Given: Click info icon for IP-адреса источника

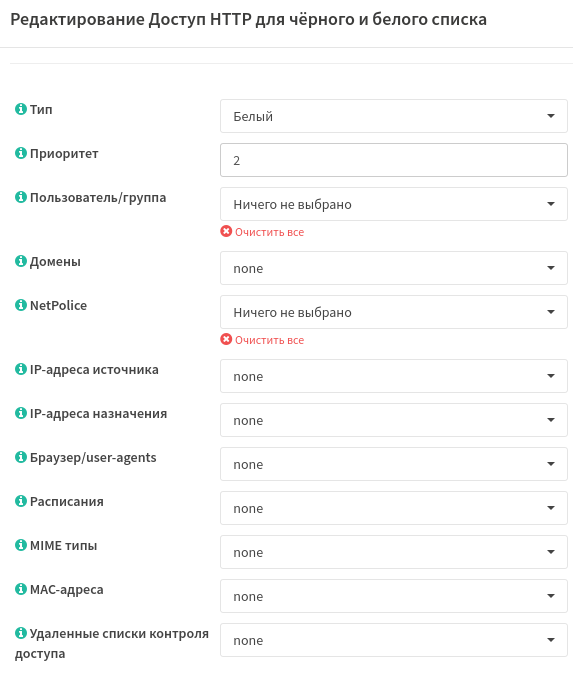Looking at the screenshot, I should tap(21, 369).
